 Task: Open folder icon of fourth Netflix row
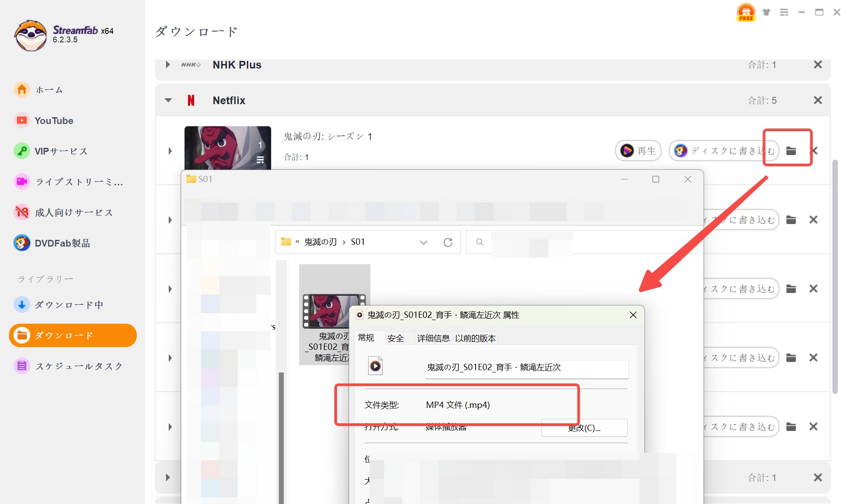pos(791,357)
